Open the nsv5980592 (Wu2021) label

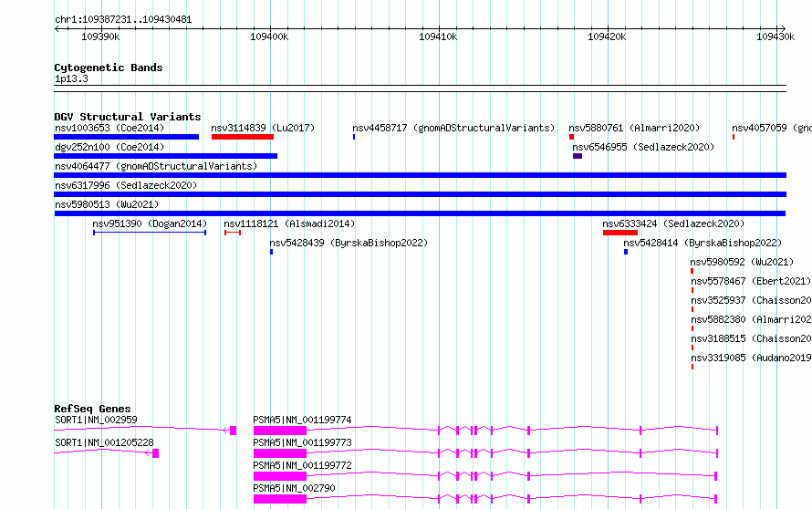[742, 262]
